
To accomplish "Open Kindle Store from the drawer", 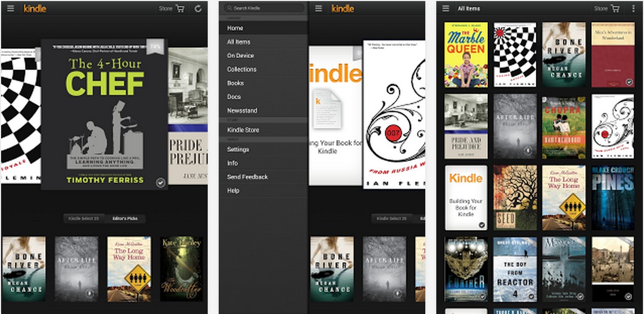I will 263,130.
